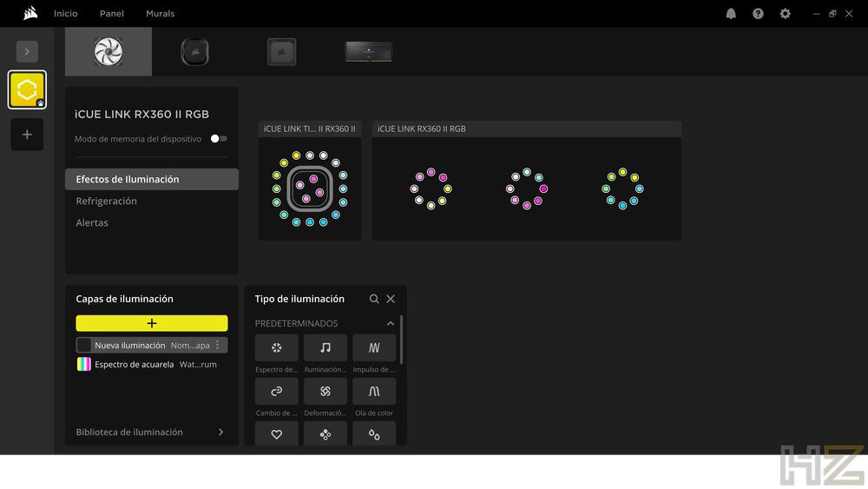Click the Espectro de acuarela rainbow swatch
Image resolution: width=868 pixels, height=489 pixels.
point(83,365)
